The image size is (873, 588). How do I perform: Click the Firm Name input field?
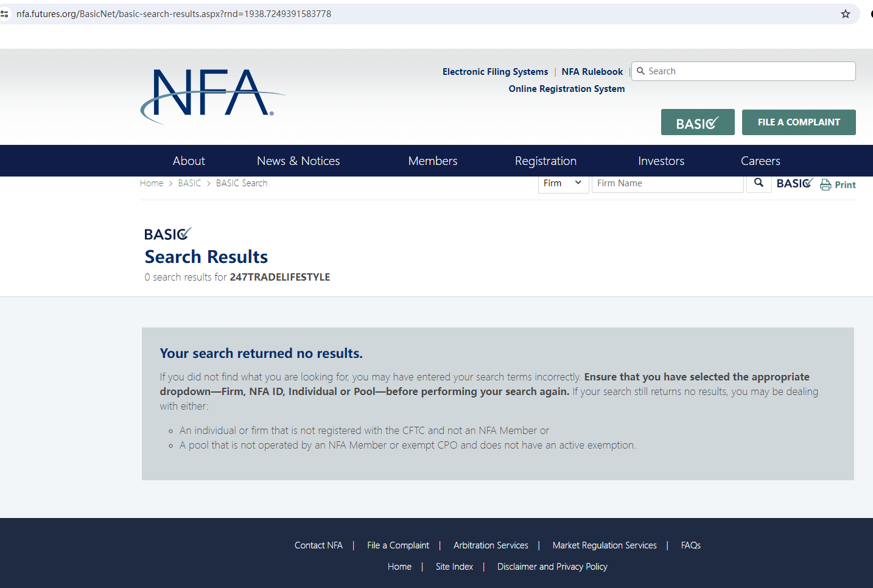pos(667,183)
